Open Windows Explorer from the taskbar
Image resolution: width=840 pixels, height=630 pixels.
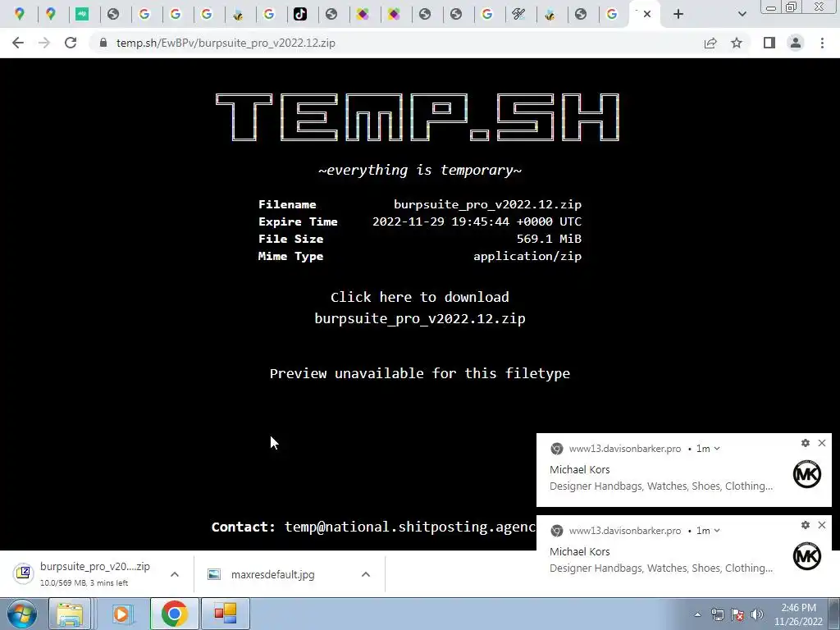pyautogui.click(x=70, y=614)
